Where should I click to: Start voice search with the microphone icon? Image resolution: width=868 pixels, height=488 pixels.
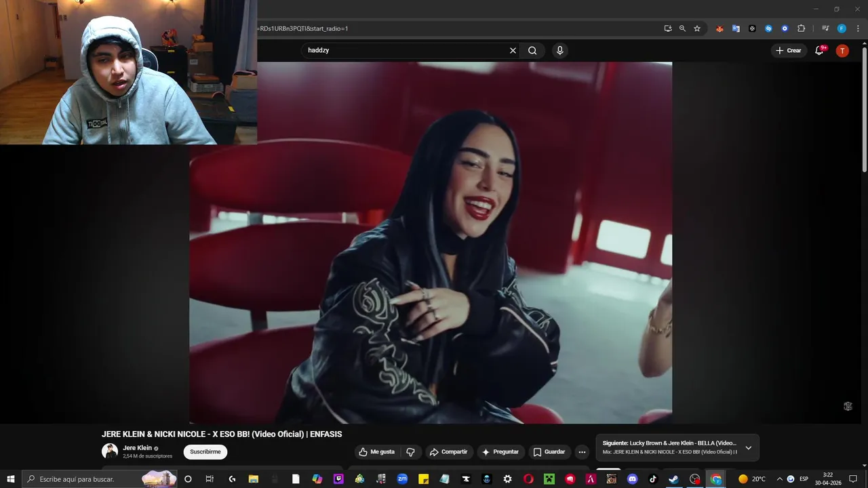(559, 50)
